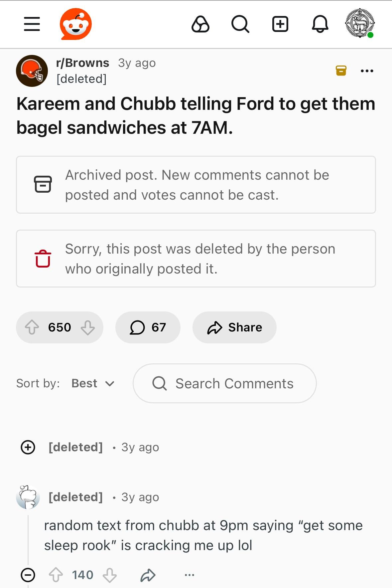Downvote the Kareem and Chubb post
The height and width of the screenshot is (588, 392).
click(x=88, y=327)
